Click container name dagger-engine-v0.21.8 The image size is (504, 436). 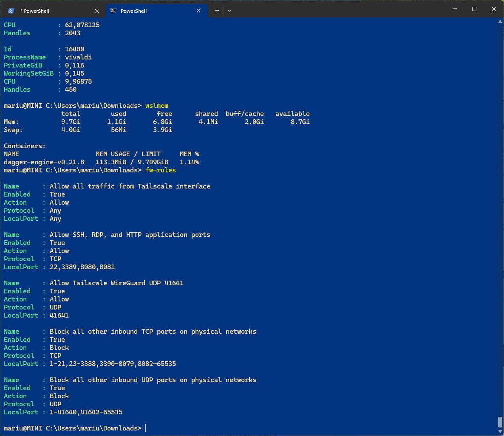click(44, 162)
